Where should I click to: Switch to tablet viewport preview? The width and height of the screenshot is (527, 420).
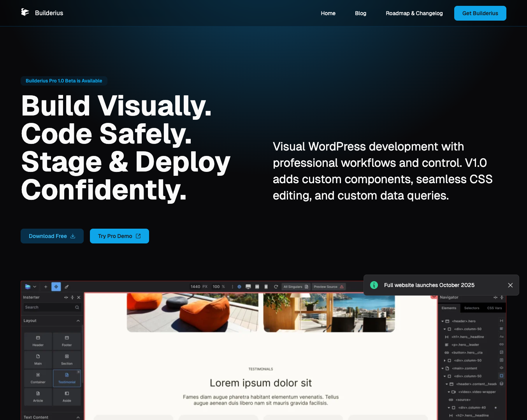257,286
